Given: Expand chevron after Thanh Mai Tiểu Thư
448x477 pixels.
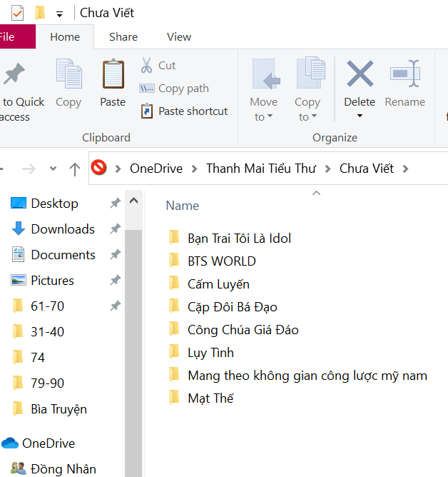Looking at the screenshot, I should (327, 169).
